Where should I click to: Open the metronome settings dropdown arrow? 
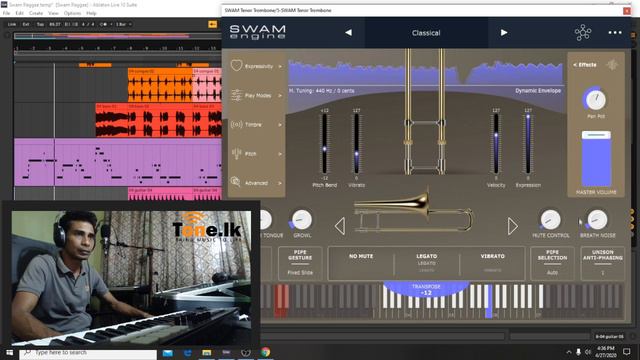tap(111, 24)
